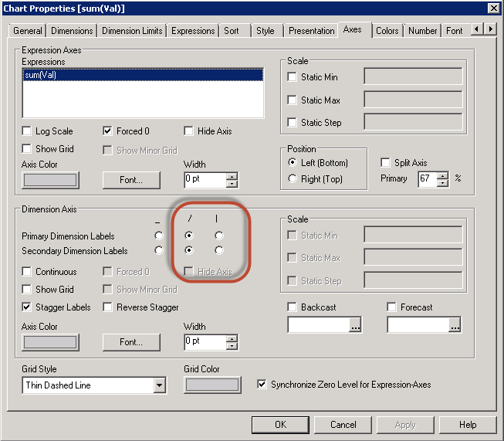Pick the Grid Color swatch
Screen dimensions: 504x441
coord(211,385)
